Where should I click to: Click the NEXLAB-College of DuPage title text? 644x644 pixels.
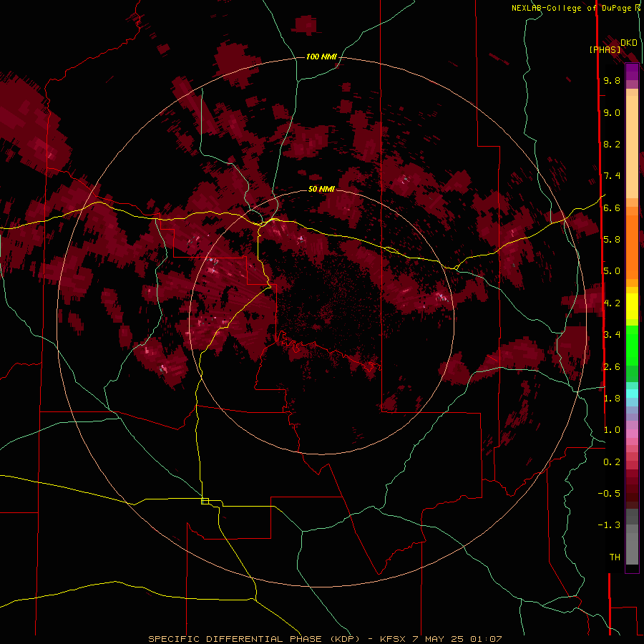point(573,8)
